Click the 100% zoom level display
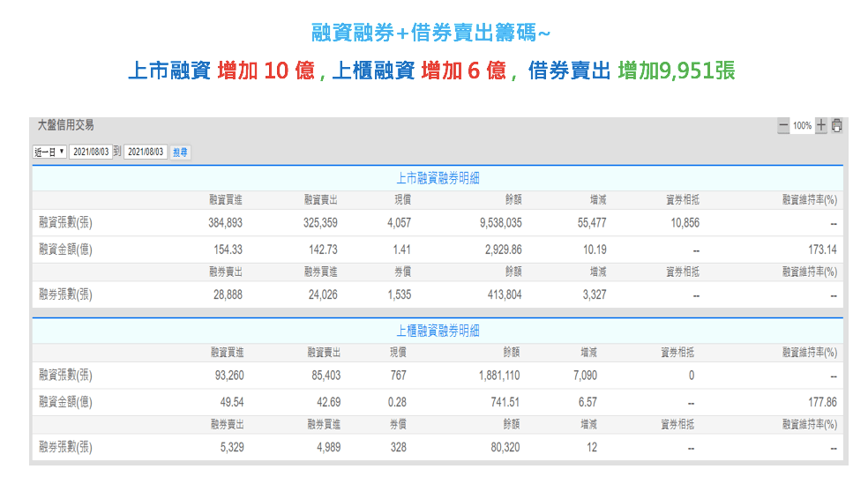Screen dimensions: 868x484 802,126
